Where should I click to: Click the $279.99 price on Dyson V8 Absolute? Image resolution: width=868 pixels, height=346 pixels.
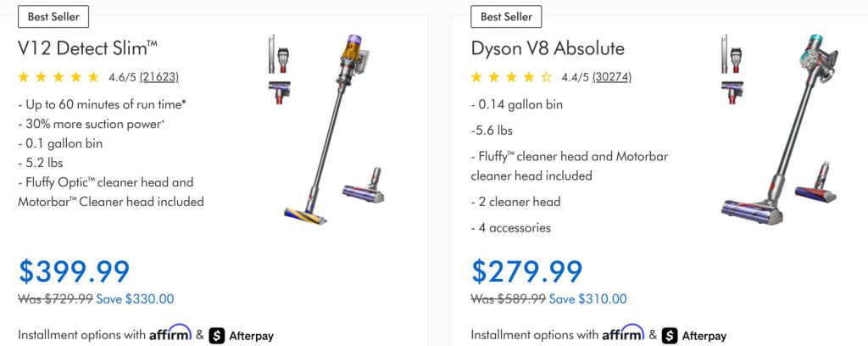527,271
